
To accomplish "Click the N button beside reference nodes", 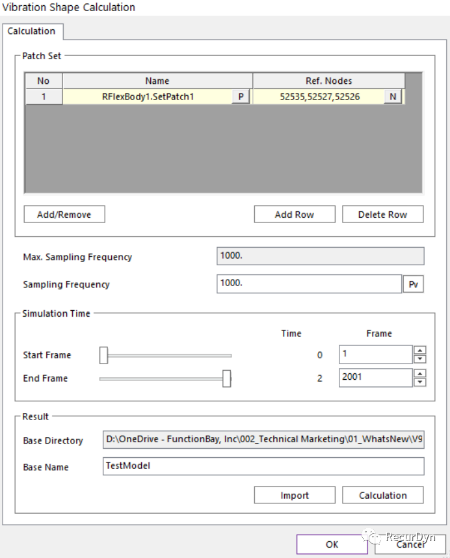I will point(393,96).
